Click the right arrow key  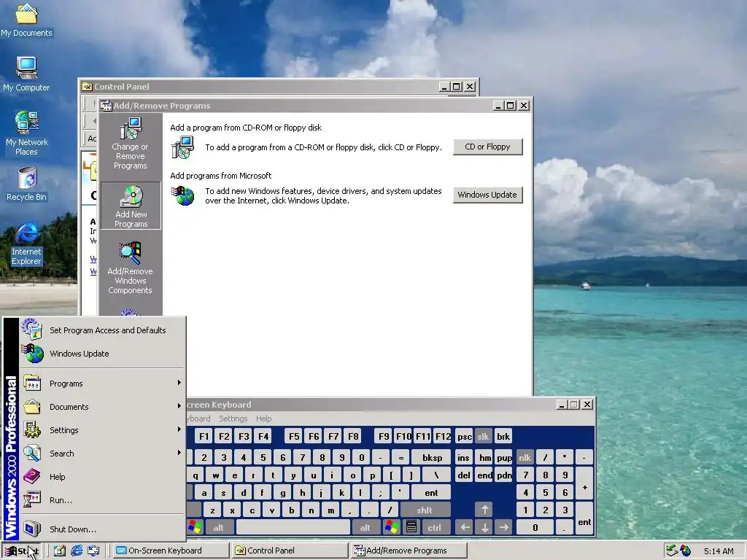click(504, 528)
